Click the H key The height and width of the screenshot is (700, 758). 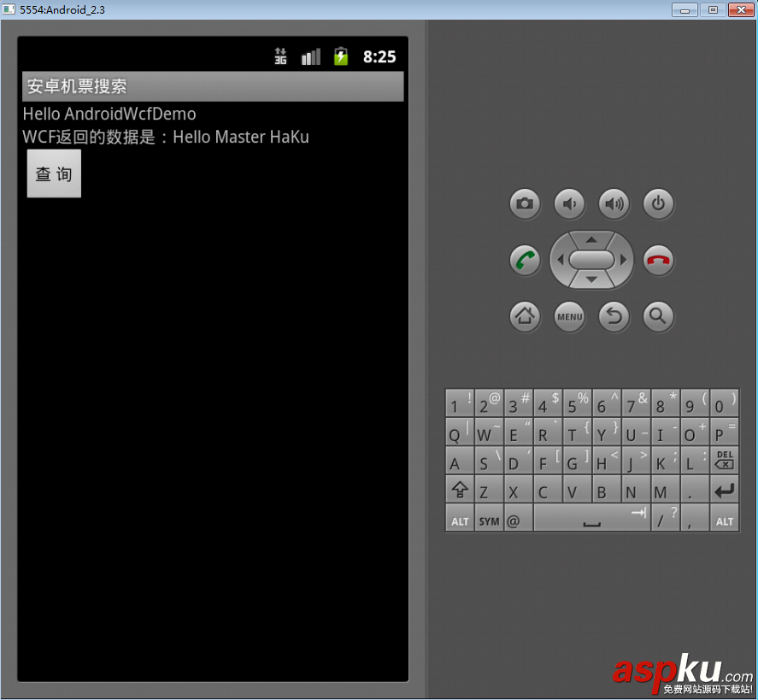tap(607, 460)
